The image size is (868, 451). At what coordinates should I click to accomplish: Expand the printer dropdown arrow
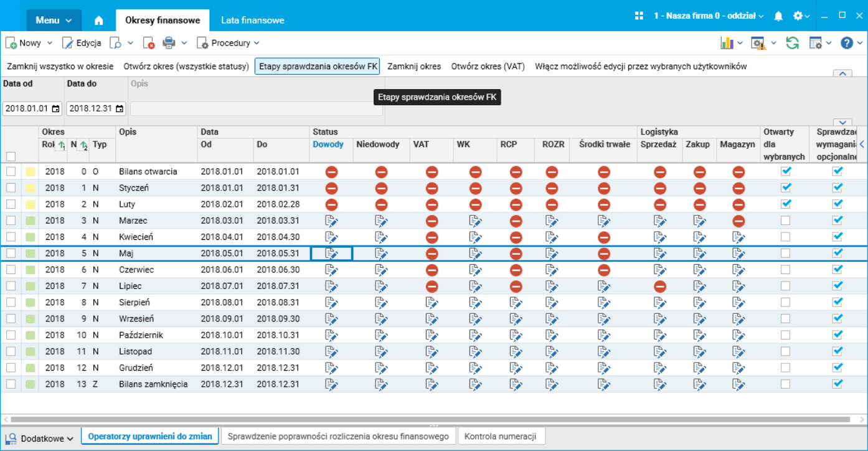[x=184, y=43]
